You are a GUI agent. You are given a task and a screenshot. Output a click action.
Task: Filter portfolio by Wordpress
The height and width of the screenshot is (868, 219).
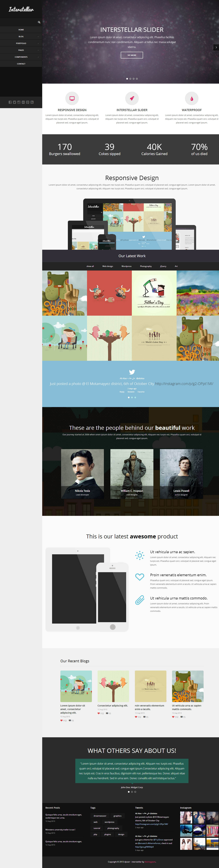(127, 266)
